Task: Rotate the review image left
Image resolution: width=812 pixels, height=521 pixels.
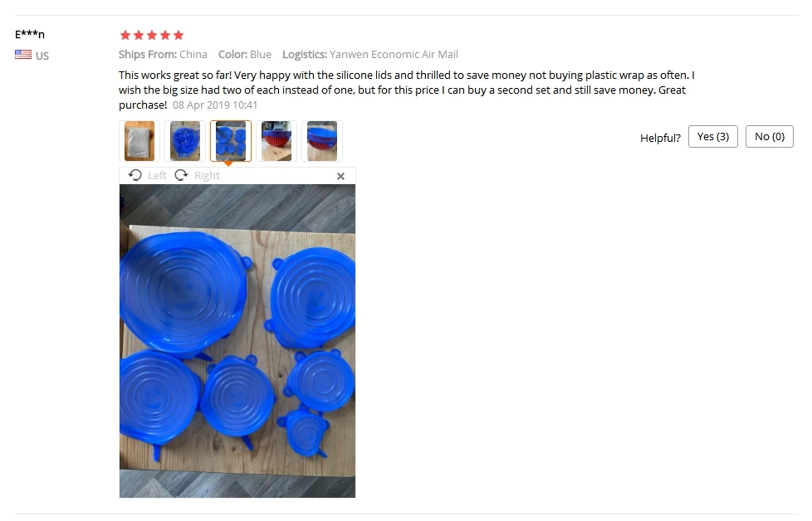Action: coord(148,175)
